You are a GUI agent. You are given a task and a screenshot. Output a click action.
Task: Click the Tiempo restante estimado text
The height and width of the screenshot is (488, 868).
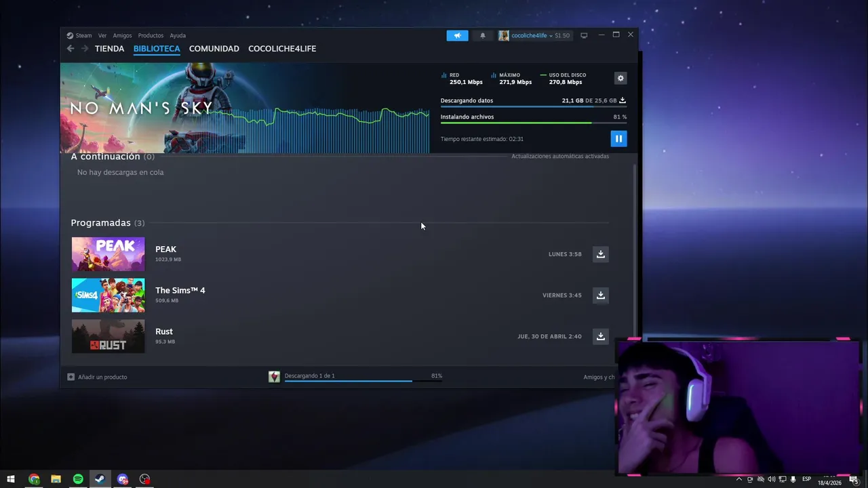(x=481, y=139)
